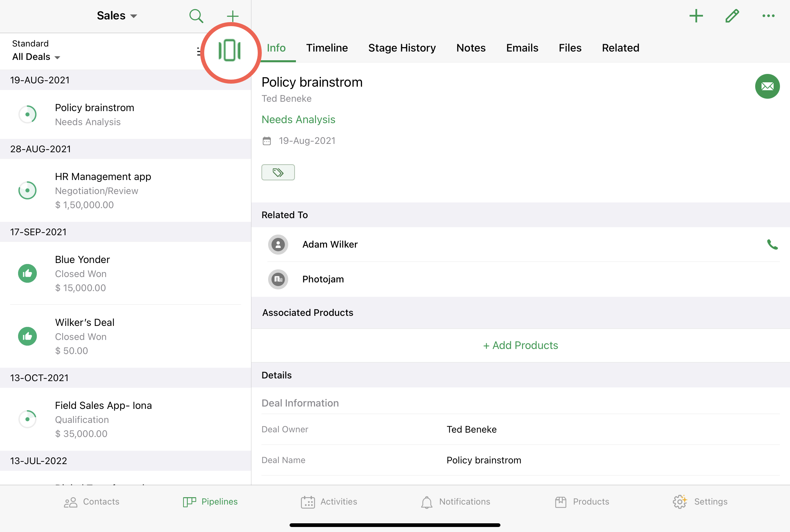Screen dimensions: 790x532
Task: Open three-dots more options menu
Action: tap(768, 16)
